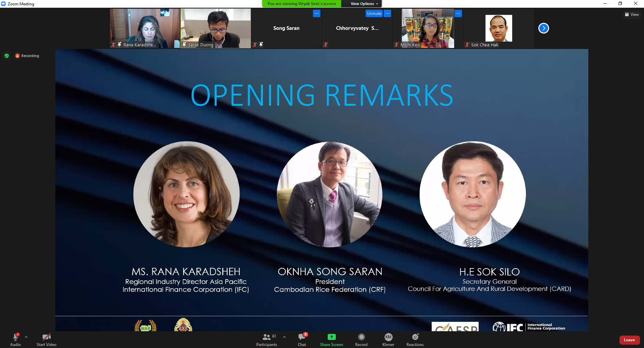
Task: Click Sok Chea Hak's muted microphone icon
Action: coord(467,45)
